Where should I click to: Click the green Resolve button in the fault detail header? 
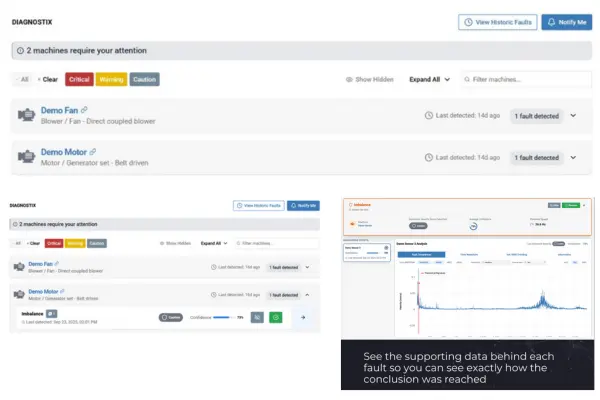(571, 206)
